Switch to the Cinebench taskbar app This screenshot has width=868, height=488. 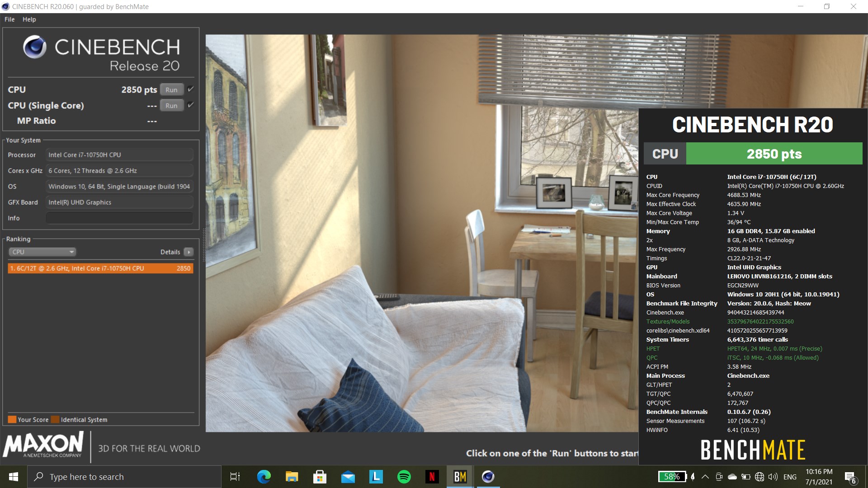[x=488, y=477]
